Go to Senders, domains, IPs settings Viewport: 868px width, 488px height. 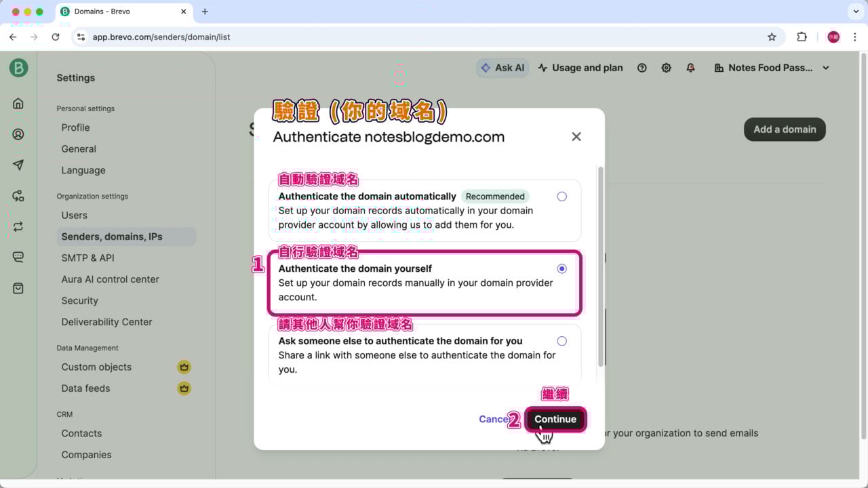pyautogui.click(x=112, y=237)
